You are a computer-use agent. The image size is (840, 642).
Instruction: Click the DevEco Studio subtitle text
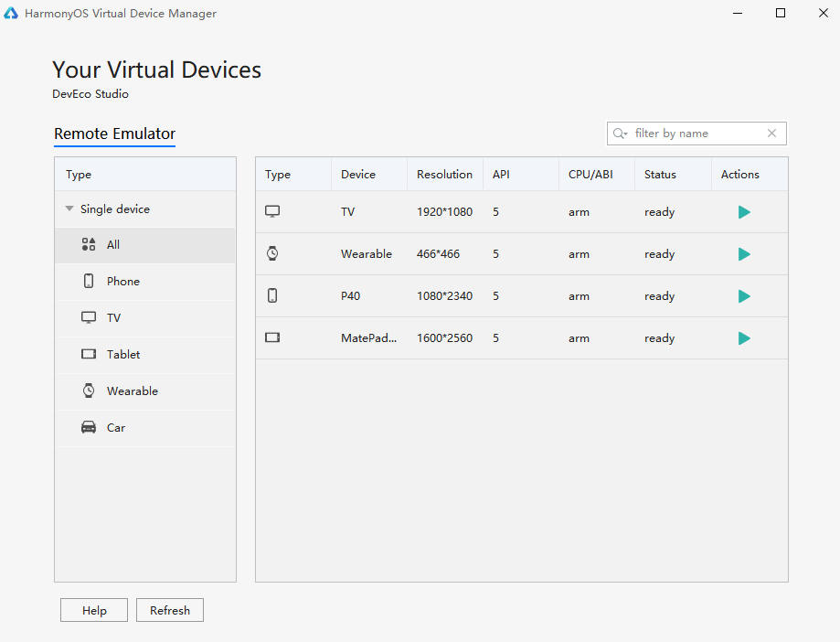click(x=90, y=94)
